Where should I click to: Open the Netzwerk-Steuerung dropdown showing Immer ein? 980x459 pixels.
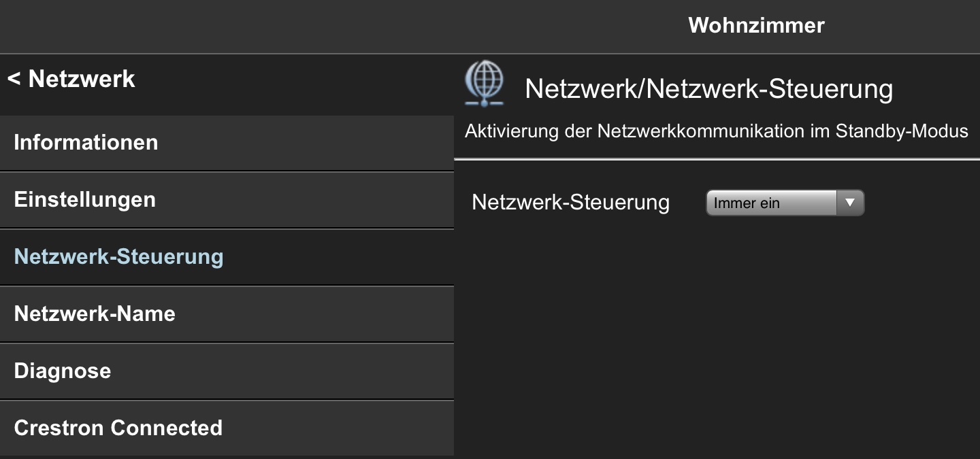(x=785, y=203)
